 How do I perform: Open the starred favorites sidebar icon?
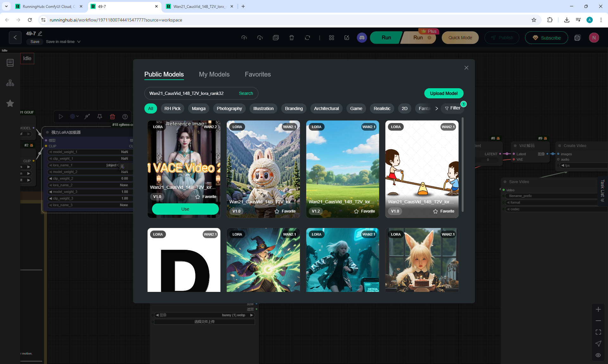pos(10,103)
